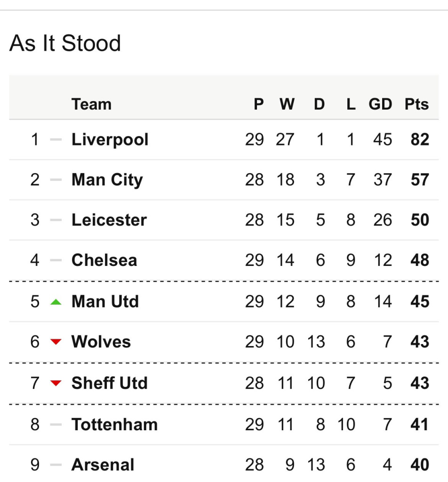Open the Arsenal team link
This screenshot has width=448, height=482.
[x=103, y=465]
